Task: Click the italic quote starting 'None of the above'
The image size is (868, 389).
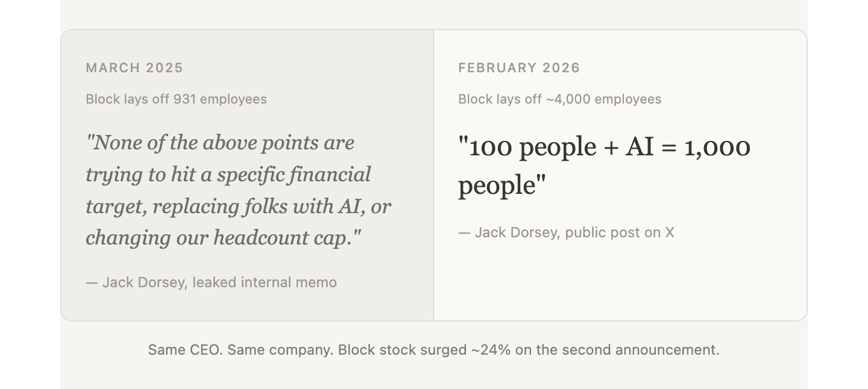Action: pyautogui.click(x=238, y=190)
